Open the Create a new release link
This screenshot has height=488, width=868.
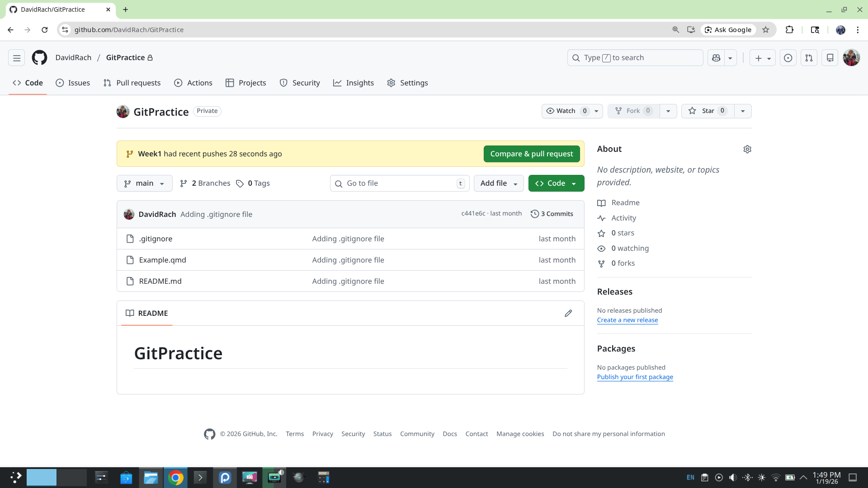tap(627, 320)
